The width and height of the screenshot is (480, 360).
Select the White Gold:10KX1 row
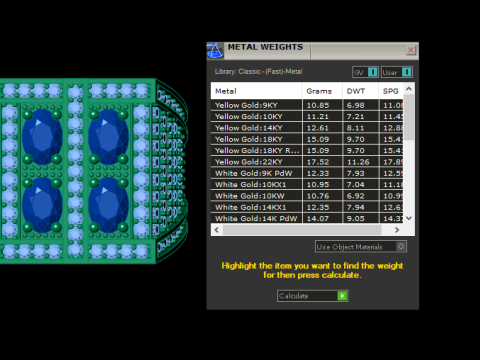pos(307,184)
